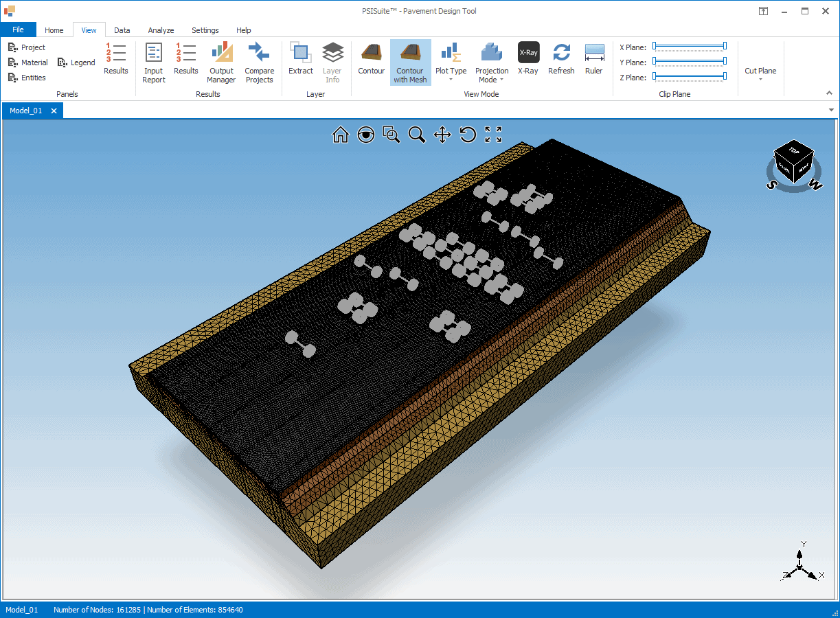Viewport: 840px width, 618px height.
Task: Open Compare Projects
Action: tap(259, 63)
